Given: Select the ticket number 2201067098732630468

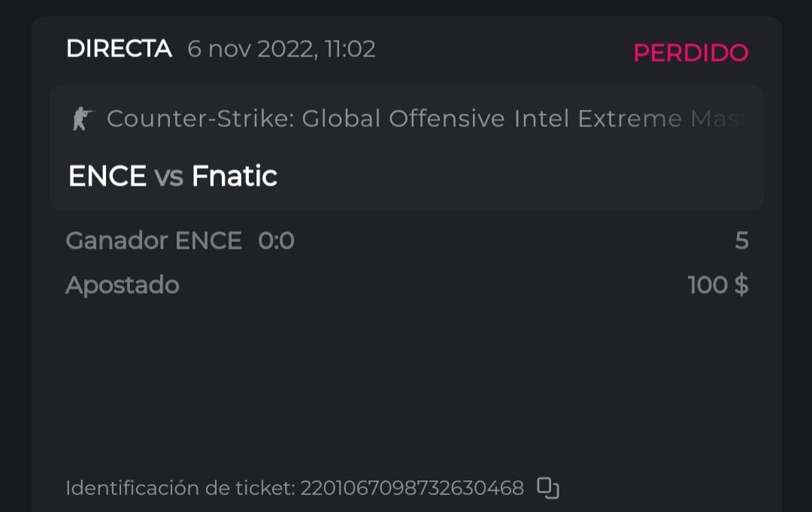Looking at the screenshot, I should point(412,489).
